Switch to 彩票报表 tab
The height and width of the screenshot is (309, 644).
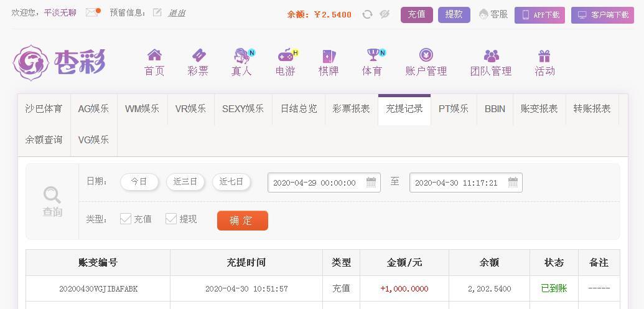(x=351, y=109)
